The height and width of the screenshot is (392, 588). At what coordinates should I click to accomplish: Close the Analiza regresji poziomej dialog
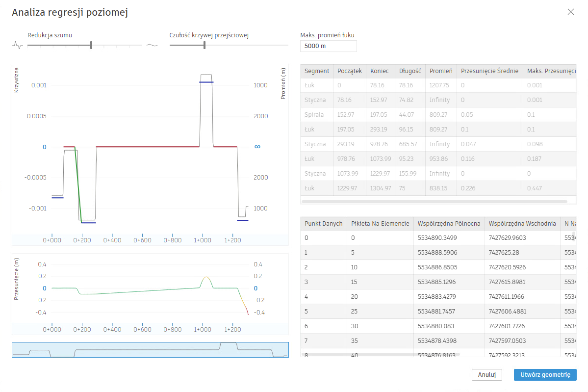coord(570,12)
